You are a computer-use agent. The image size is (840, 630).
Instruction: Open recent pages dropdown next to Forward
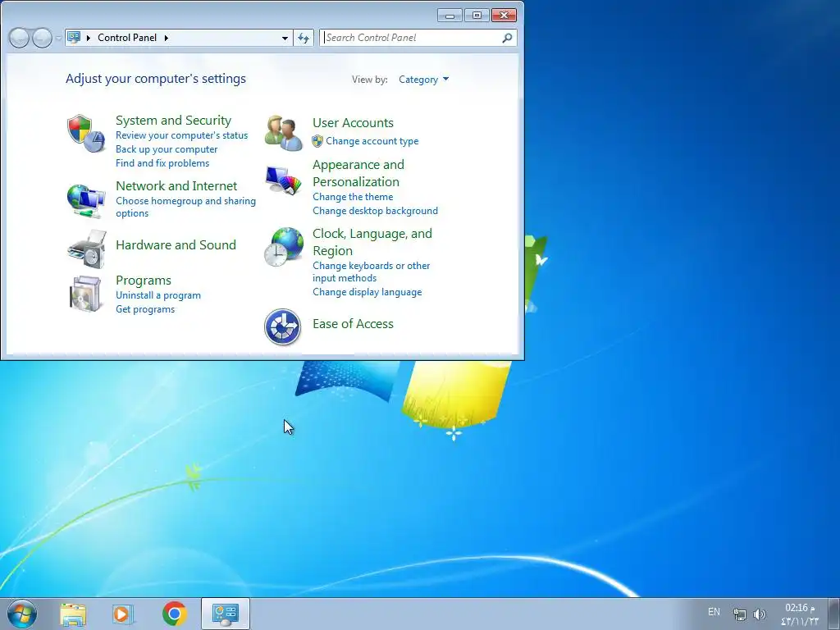[x=58, y=39]
